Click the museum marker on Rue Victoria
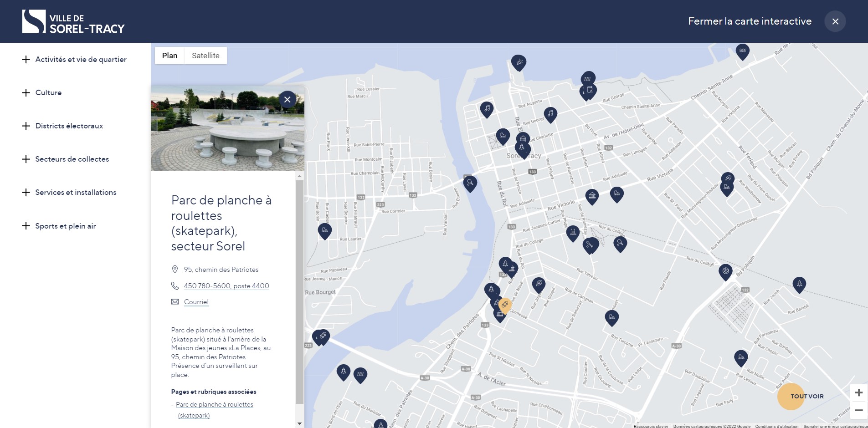The image size is (868, 428). point(592,196)
